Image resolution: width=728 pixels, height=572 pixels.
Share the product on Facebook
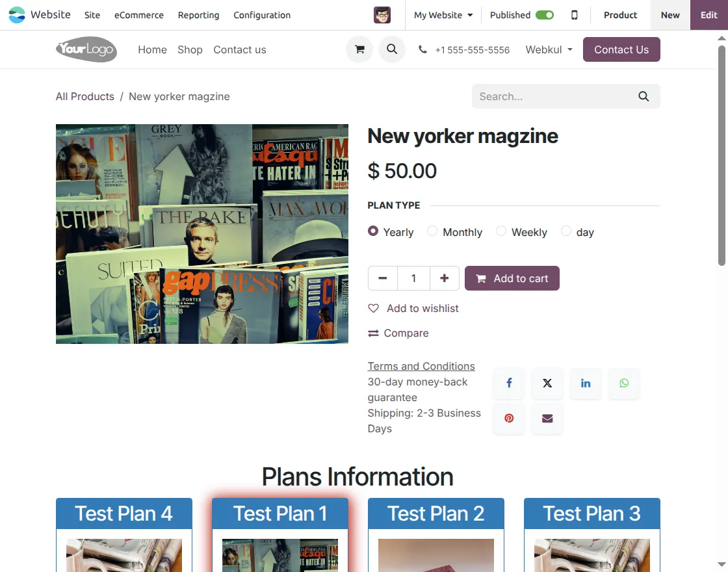tap(508, 383)
